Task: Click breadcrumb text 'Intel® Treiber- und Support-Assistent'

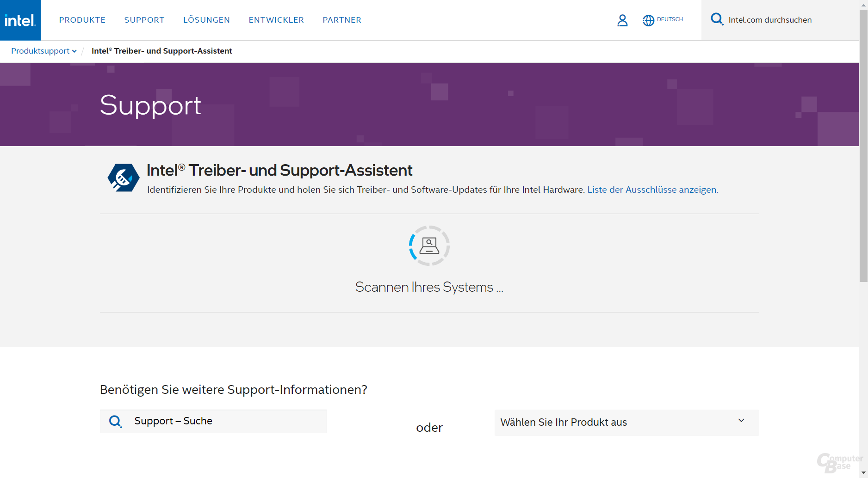Action: (x=162, y=51)
